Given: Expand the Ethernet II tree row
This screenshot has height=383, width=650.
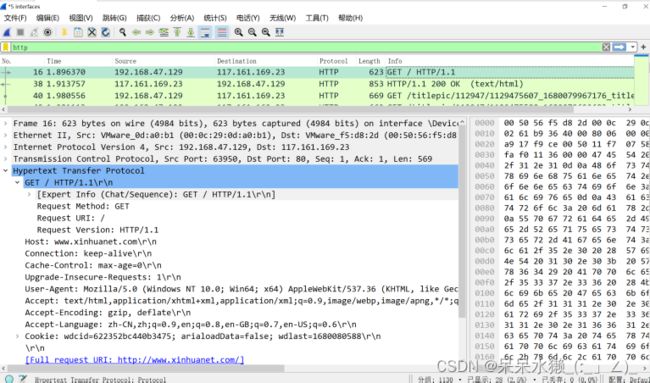Looking at the screenshot, I should point(5,135).
